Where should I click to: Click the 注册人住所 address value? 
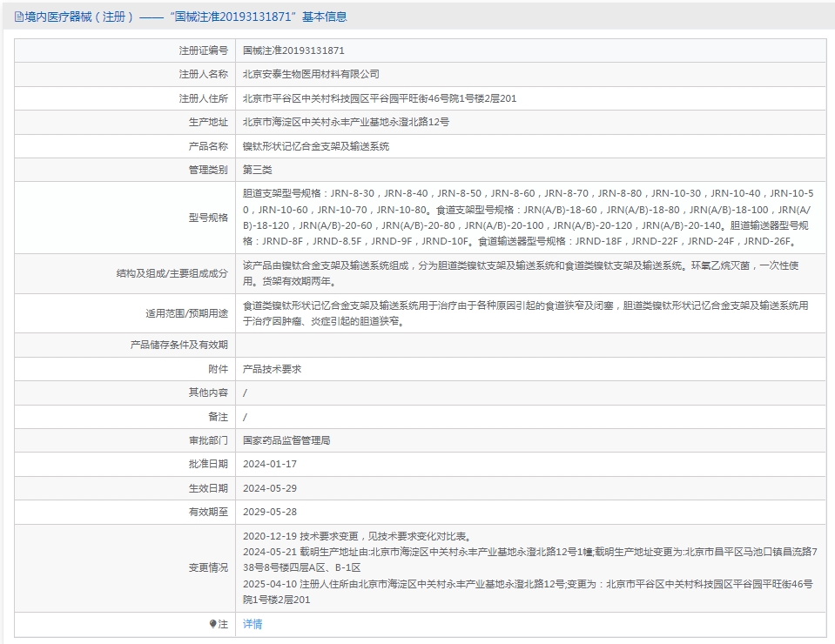[379, 98]
